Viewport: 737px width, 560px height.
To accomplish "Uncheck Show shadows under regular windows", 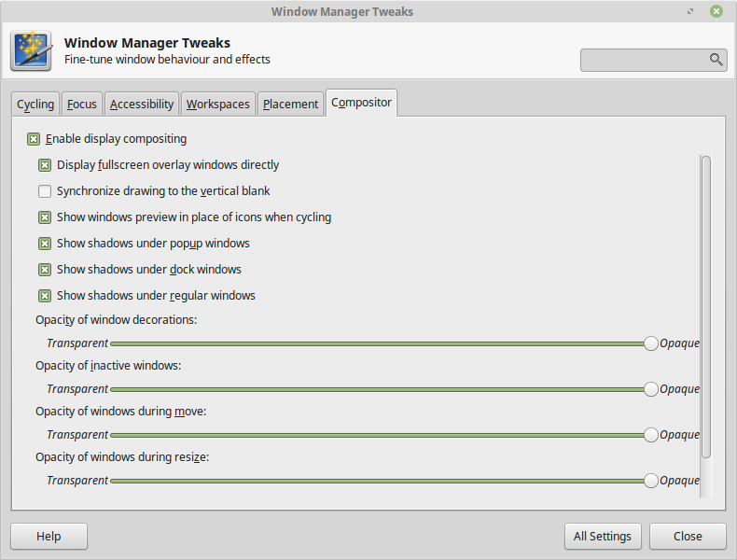I will coord(45,296).
